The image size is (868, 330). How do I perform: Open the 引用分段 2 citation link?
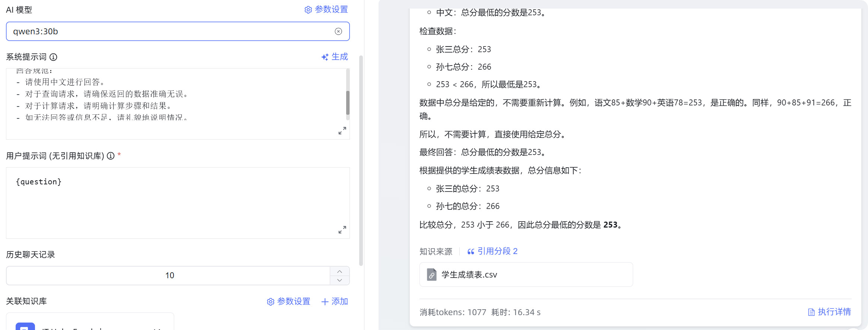point(492,251)
